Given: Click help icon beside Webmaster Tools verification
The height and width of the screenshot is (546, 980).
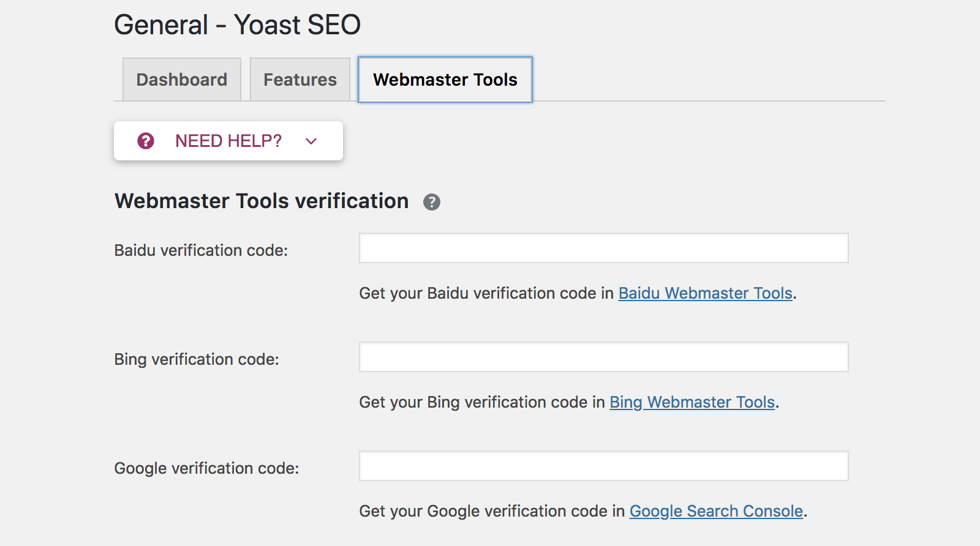Looking at the screenshot, I should point(432,202).
